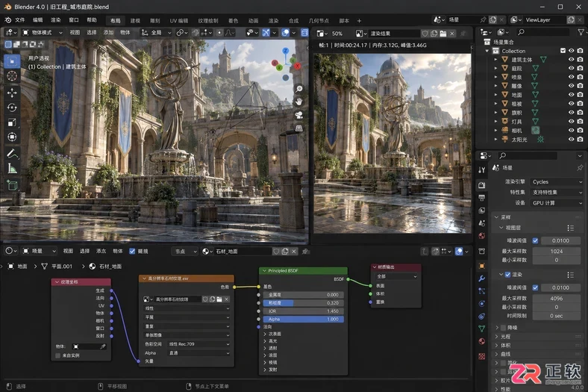
Task: Hide the 喷泉 collection in viewport
Action: point(571,77)
